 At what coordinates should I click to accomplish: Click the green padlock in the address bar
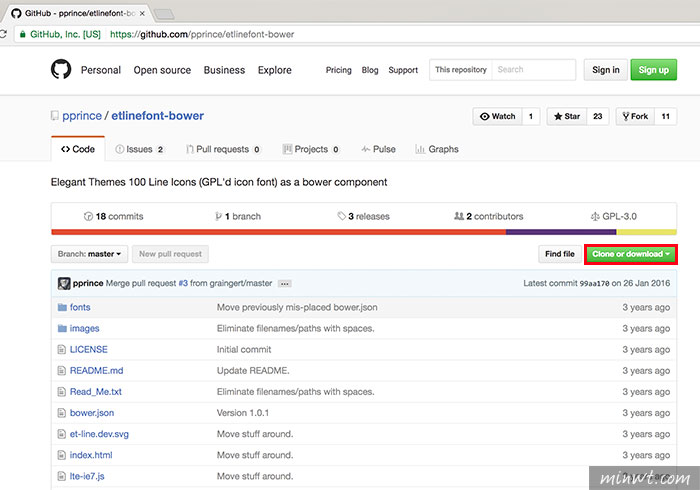tap(22, 34)
